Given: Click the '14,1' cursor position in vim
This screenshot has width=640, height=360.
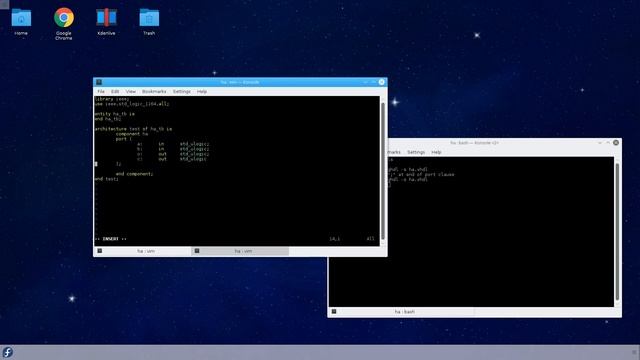Looking at the screenshot, I should (x=335, y=239).
